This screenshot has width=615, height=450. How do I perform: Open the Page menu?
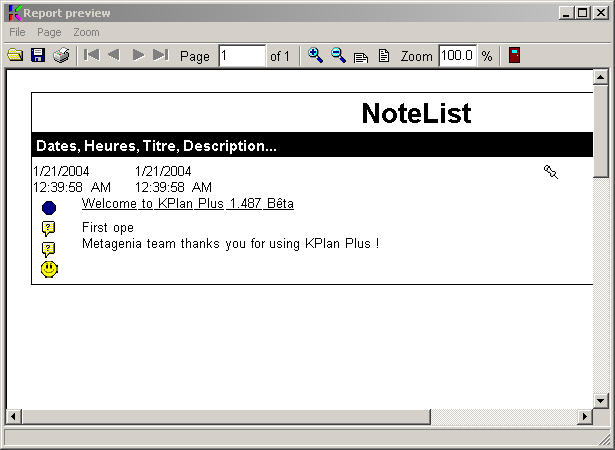point(49,32)
